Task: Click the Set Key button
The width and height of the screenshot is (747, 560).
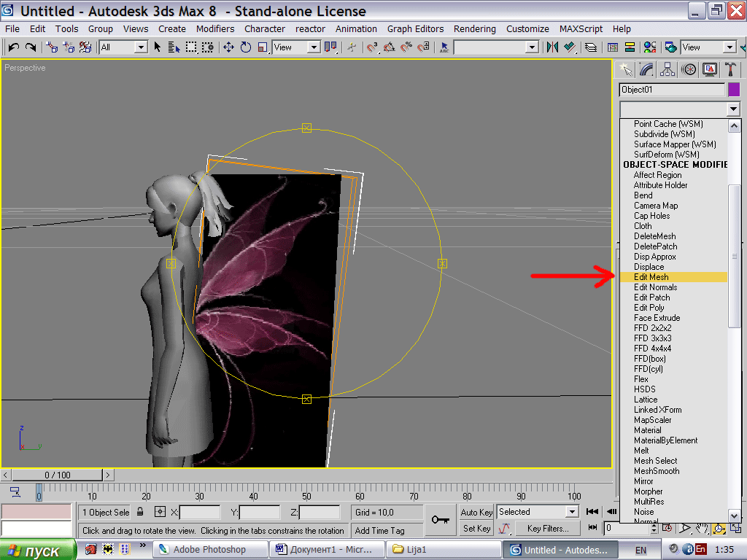Action: [x=476, y=529]
